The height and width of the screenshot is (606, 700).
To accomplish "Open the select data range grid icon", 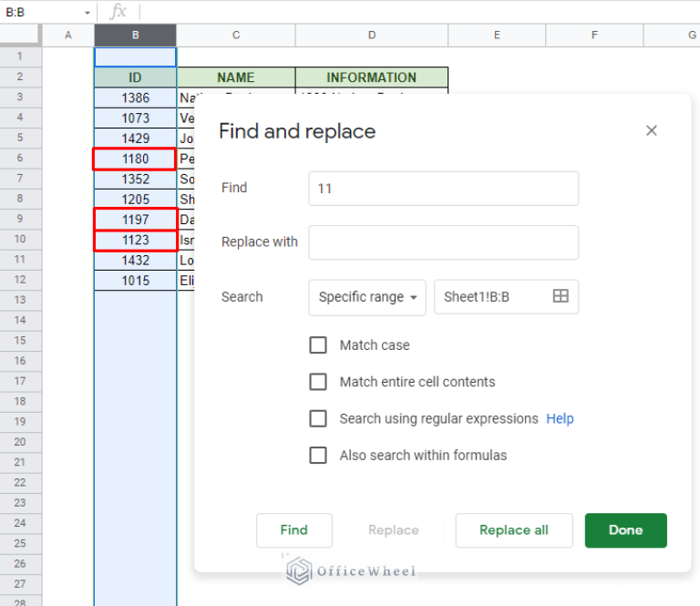I will coord(561,296).
